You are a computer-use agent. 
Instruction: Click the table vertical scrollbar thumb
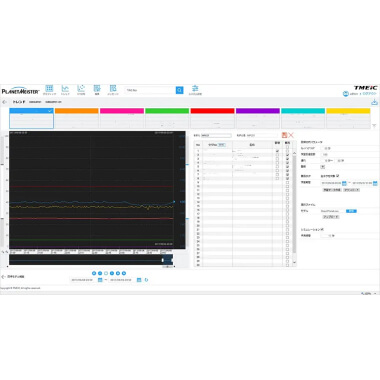[x=294, y=204]
